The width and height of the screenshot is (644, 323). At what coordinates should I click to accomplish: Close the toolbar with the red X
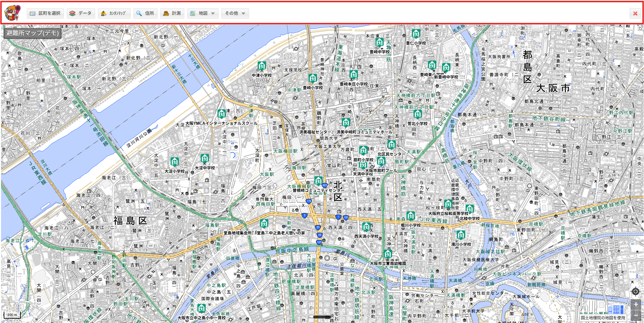point(635,13)
